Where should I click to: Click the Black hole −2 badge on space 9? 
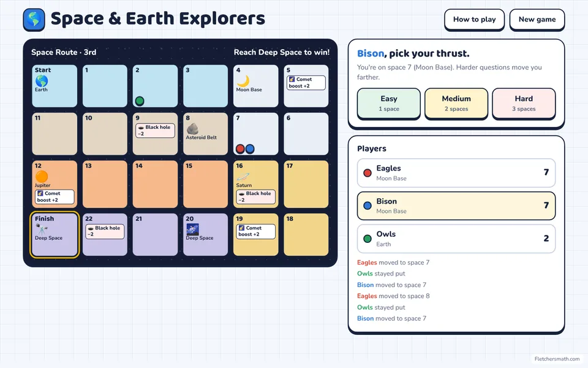tap(155, 130)
